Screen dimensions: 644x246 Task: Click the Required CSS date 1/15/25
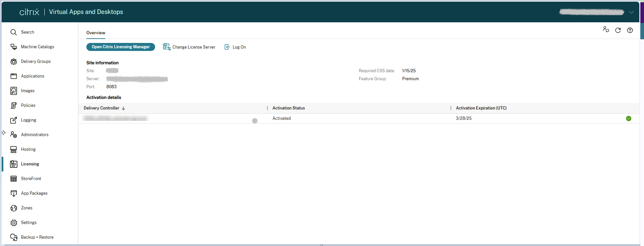click(x=409, y=71)
